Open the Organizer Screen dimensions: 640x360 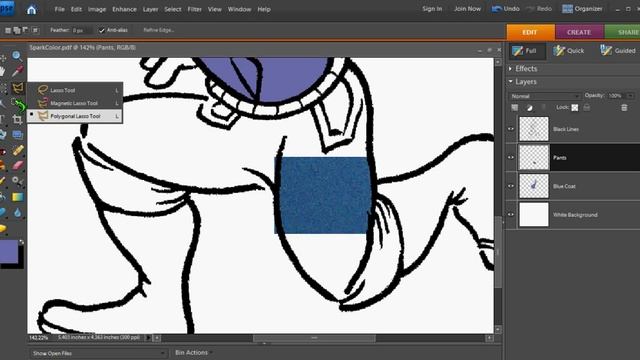tap(582, 9)
